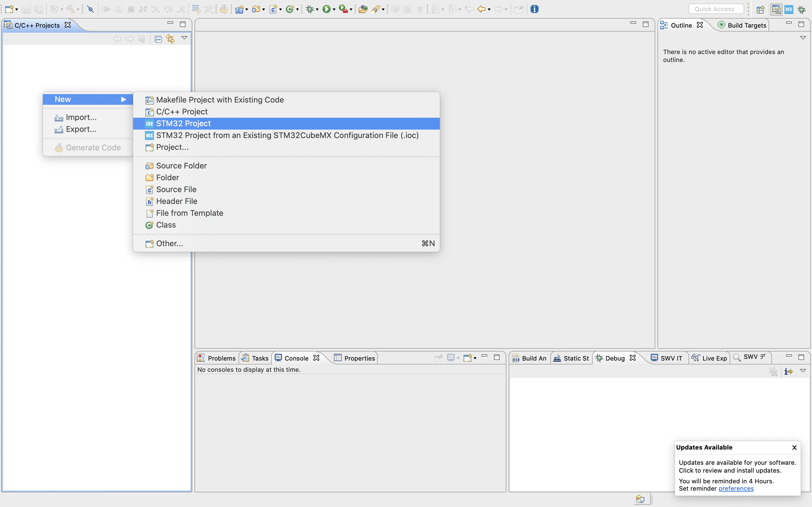Click the Skip All Breakpoints icon

[90, 9]
